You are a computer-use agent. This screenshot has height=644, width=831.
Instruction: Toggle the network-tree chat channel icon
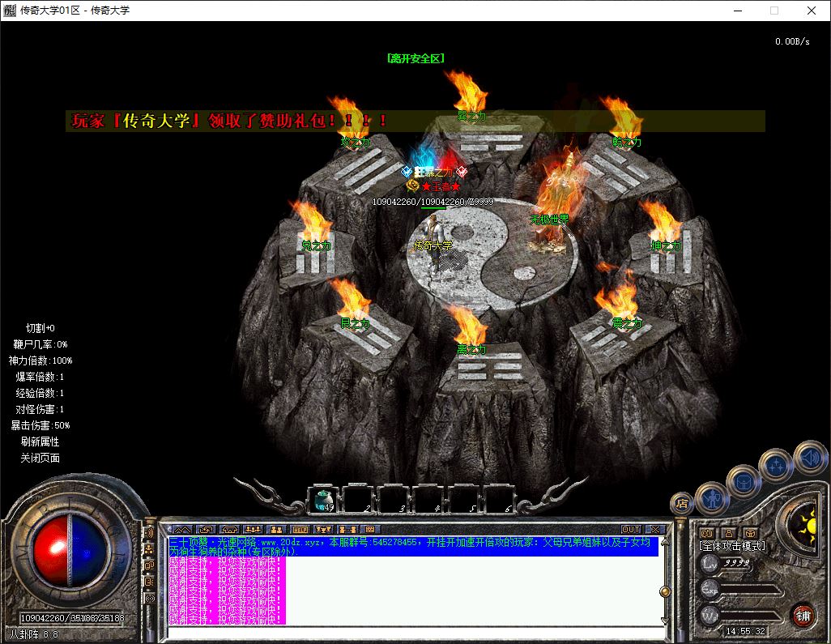149,549
